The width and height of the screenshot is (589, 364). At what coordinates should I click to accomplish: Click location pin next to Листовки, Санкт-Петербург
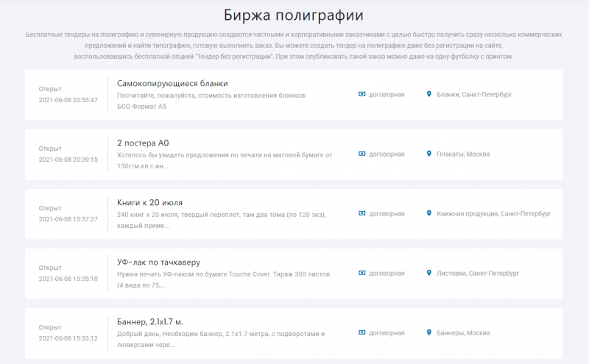coord(428,274)
